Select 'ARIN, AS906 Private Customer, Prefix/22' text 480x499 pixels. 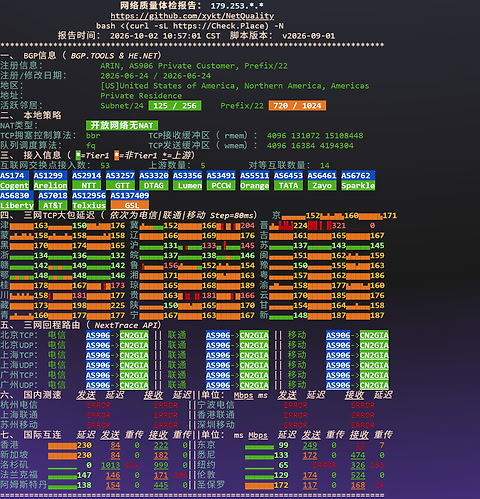pyautogui.click(x=194, y=66)
